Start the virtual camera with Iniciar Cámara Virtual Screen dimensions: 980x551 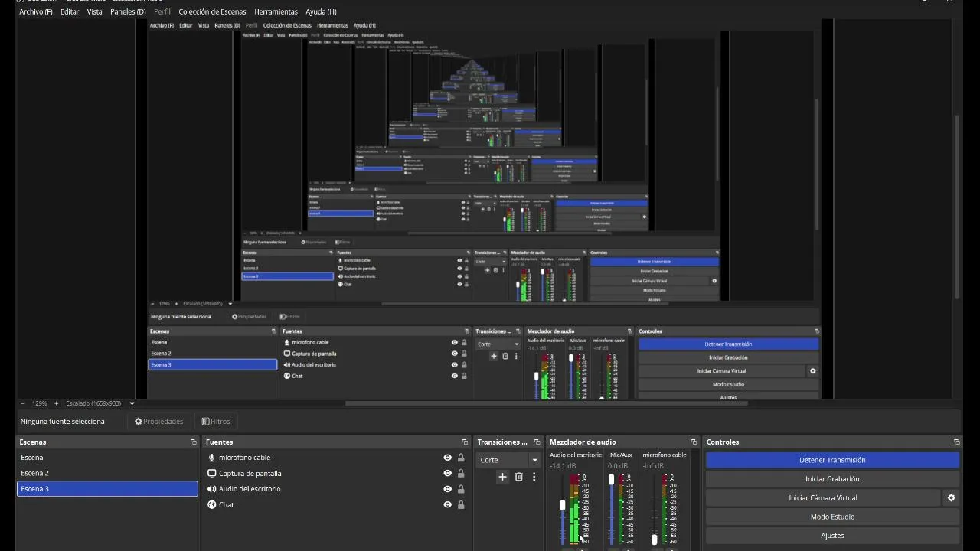click(822, 497)
